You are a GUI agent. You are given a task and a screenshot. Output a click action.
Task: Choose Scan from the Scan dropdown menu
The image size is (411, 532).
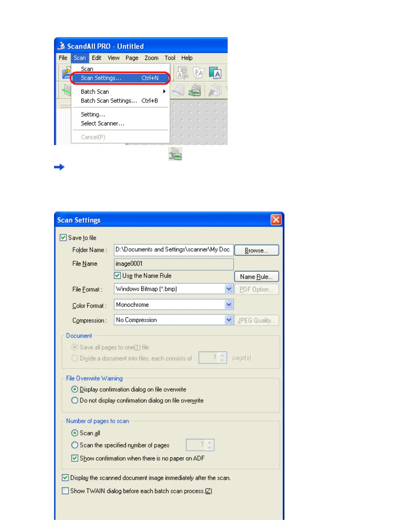click(x=120, y=69)
